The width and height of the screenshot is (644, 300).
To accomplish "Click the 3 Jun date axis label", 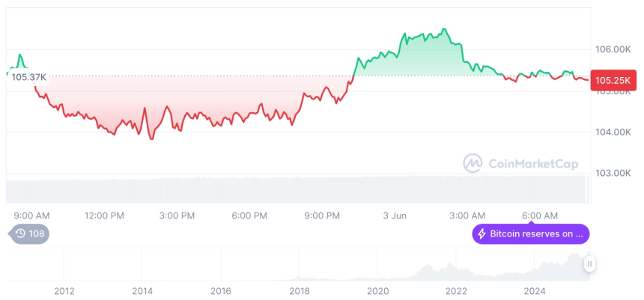I will click(x=395, y=215).
